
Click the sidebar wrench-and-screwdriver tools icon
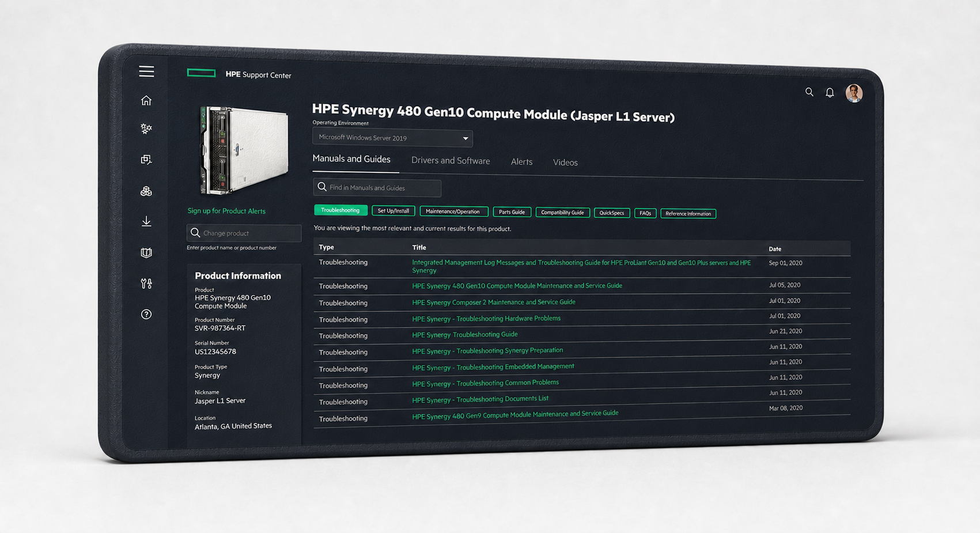click(146, 283)
